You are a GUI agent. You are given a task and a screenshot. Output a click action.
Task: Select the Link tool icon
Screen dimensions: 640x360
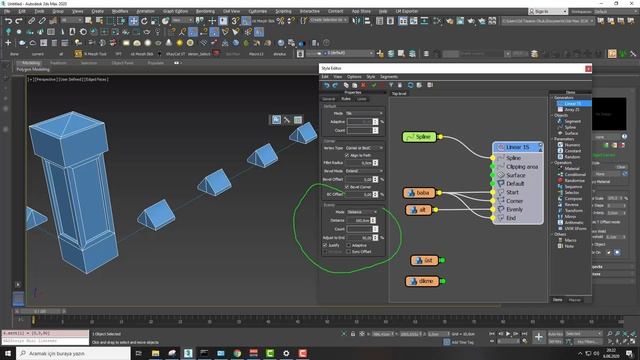point(31,21)
